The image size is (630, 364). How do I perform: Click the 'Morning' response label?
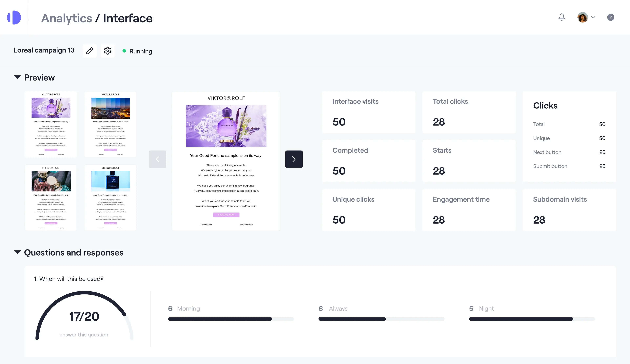coord(189,309)
